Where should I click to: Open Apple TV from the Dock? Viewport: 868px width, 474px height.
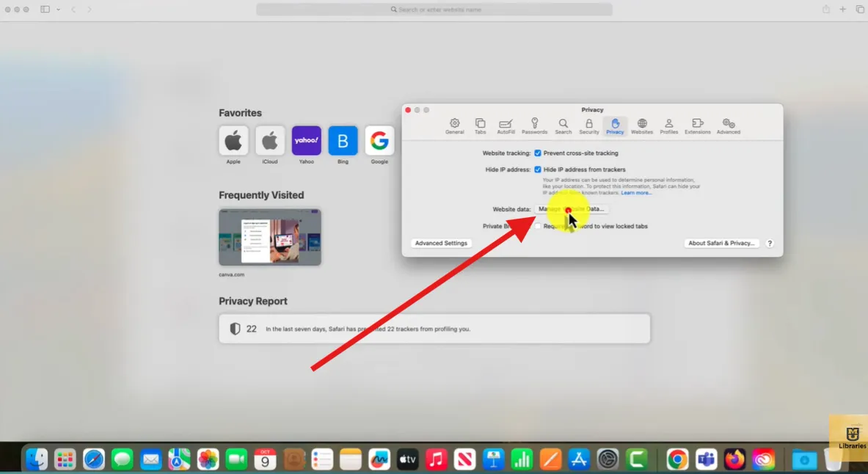point(407,459)
